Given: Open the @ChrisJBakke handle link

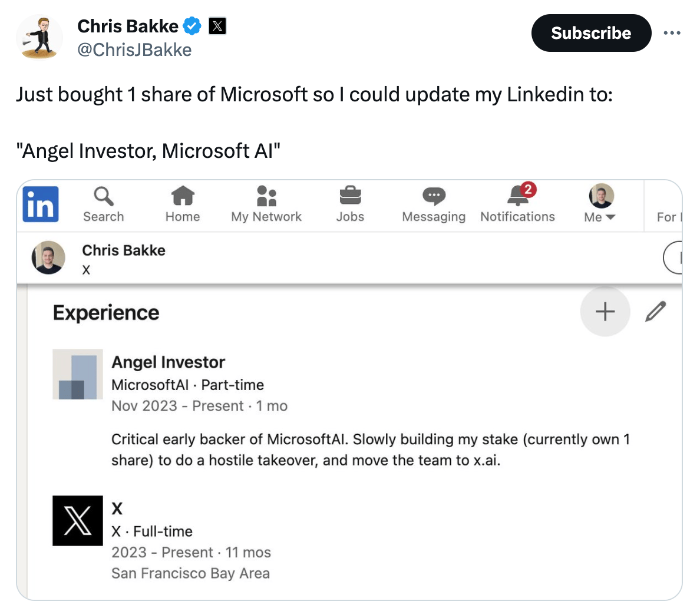Looking at the screenshot, I should coord(134,50).
